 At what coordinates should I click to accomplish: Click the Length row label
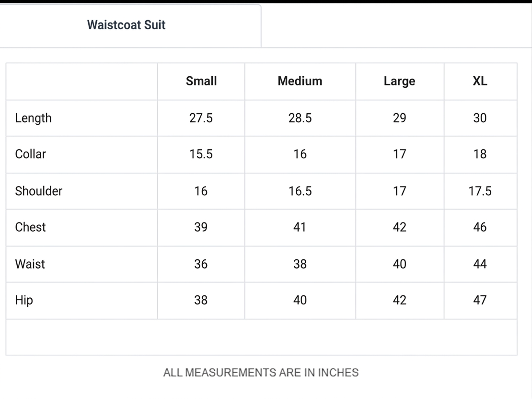33,118
